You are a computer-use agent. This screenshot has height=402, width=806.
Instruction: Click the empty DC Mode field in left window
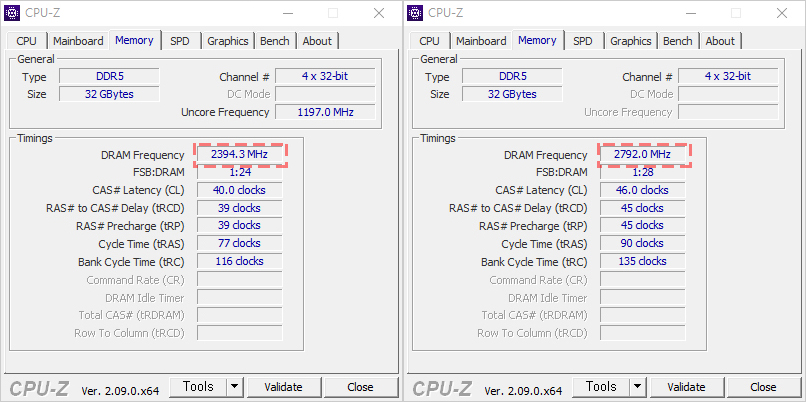pyautogui.click(x=325, y=95)
